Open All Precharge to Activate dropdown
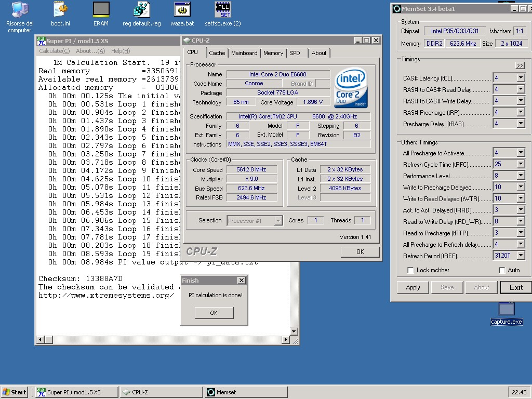Screen dimensions: 532x399 [521, 153]
